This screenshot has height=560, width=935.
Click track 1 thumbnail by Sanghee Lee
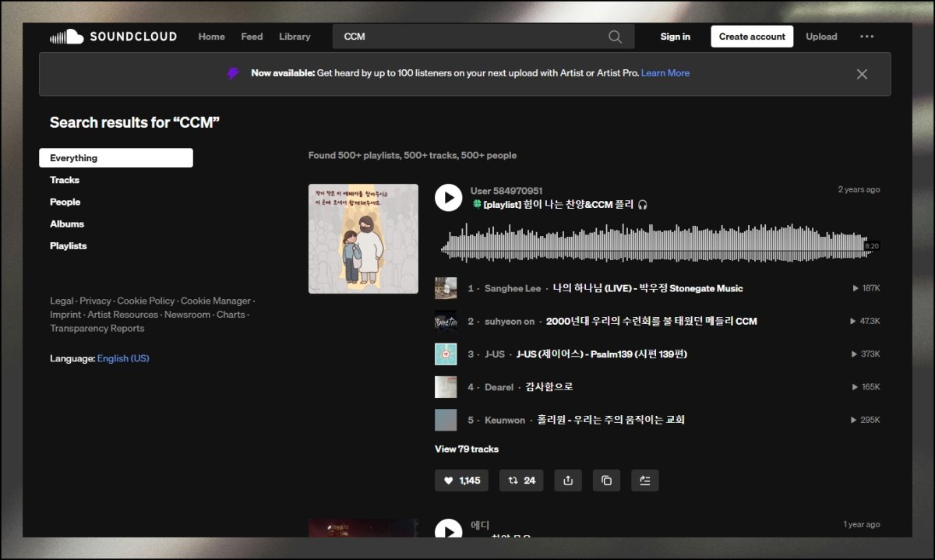(446, 288)
